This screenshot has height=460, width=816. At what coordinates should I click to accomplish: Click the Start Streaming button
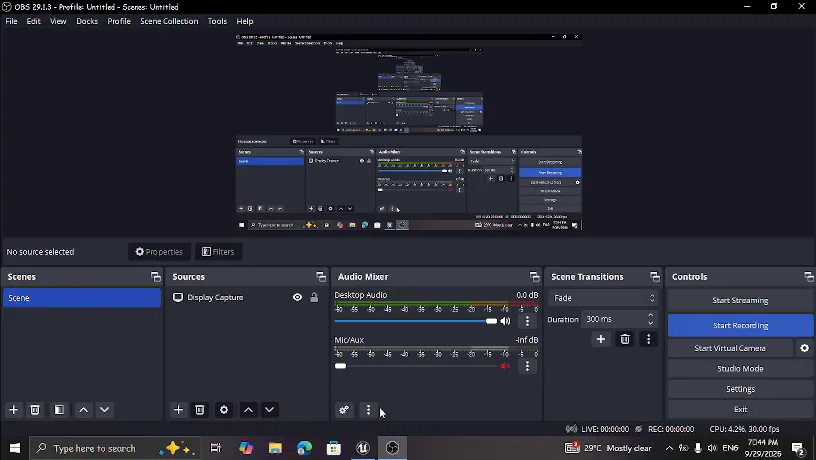click(x=740, y=300)
